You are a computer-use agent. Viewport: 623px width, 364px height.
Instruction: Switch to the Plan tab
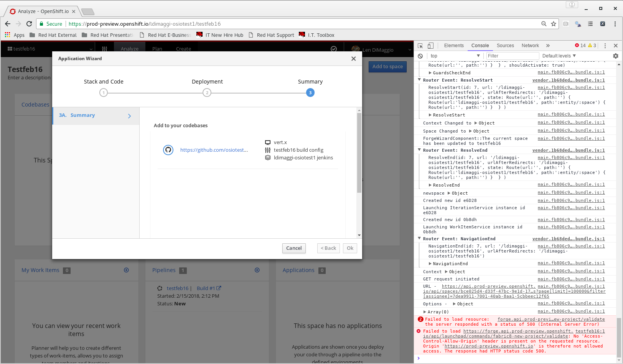click(x=157, y=49)
